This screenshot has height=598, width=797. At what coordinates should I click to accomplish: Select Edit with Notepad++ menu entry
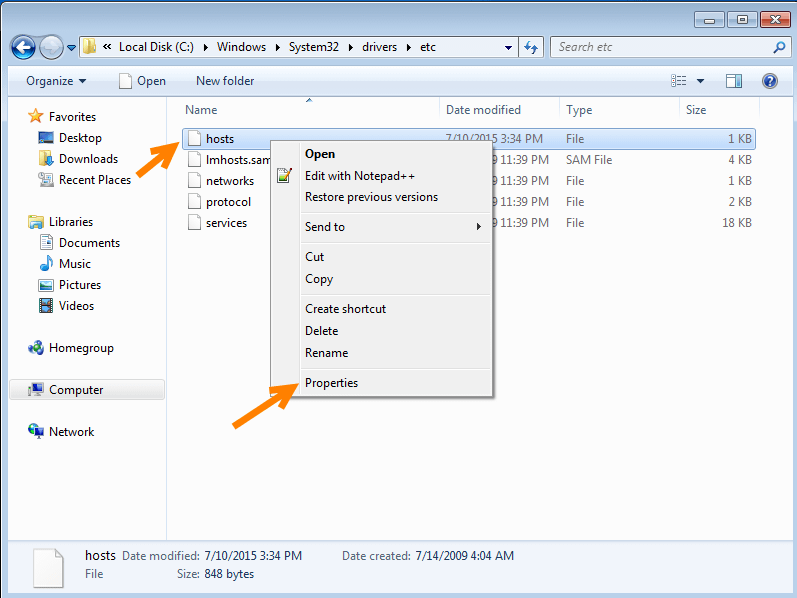(359, 176)
